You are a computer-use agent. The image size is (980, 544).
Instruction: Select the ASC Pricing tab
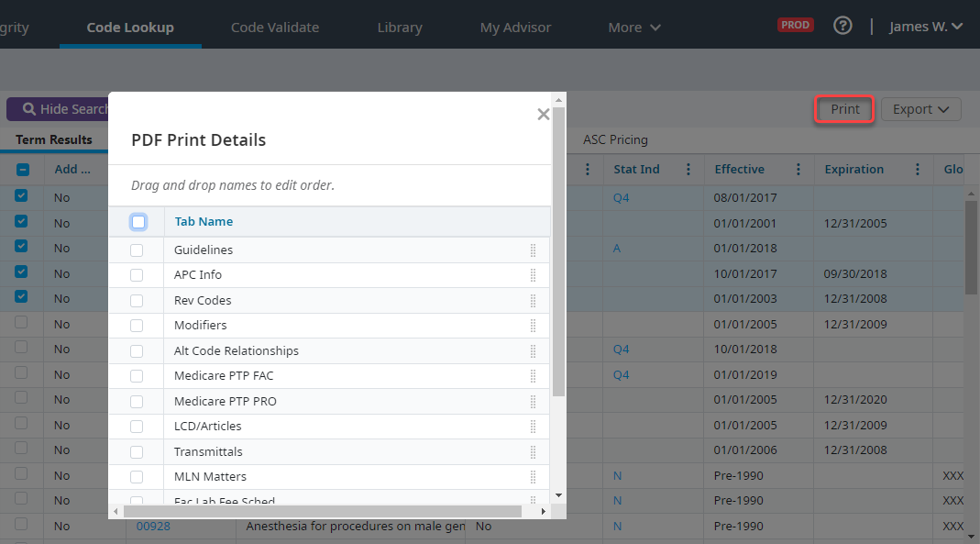tap(615, 139)
